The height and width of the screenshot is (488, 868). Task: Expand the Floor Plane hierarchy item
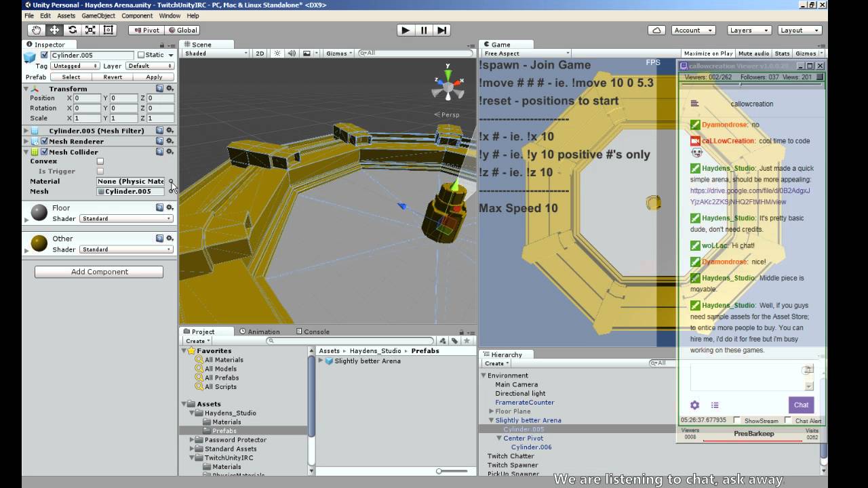(492, 411)
